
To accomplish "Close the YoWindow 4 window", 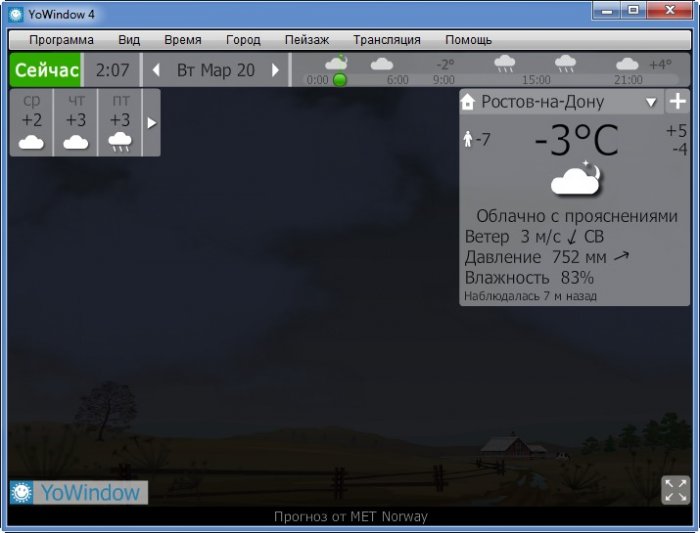I will point(670,10).
